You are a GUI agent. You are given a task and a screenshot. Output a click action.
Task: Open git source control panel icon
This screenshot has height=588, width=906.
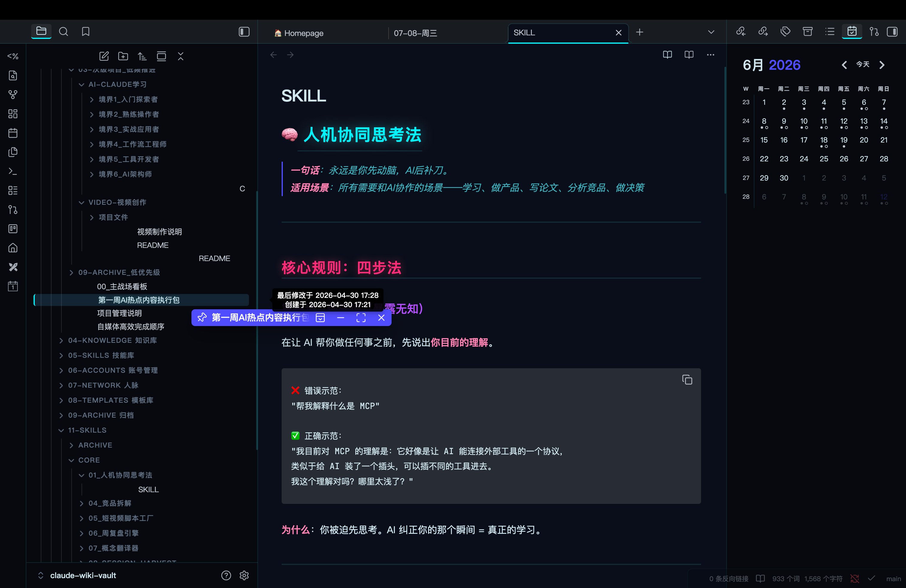point(874,31)
